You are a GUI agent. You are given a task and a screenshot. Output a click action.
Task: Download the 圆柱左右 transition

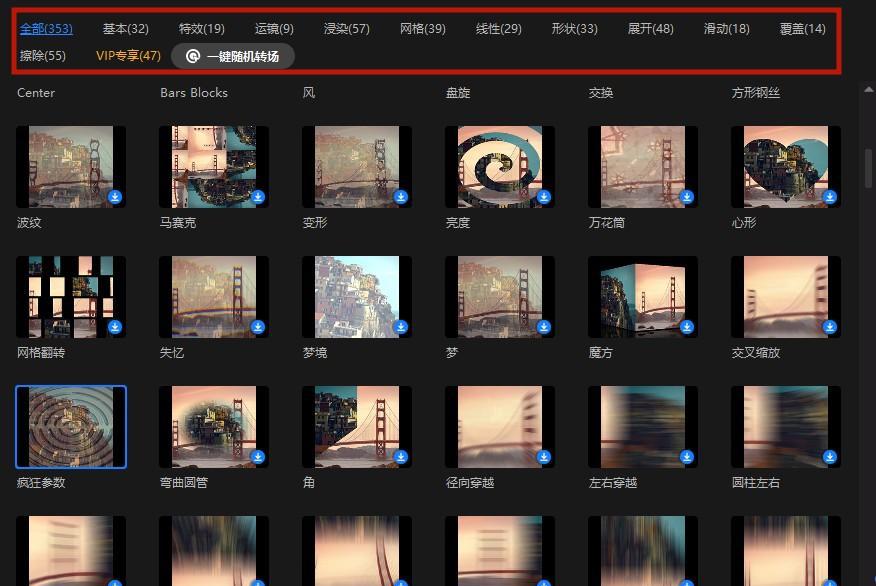click(830, 457)
